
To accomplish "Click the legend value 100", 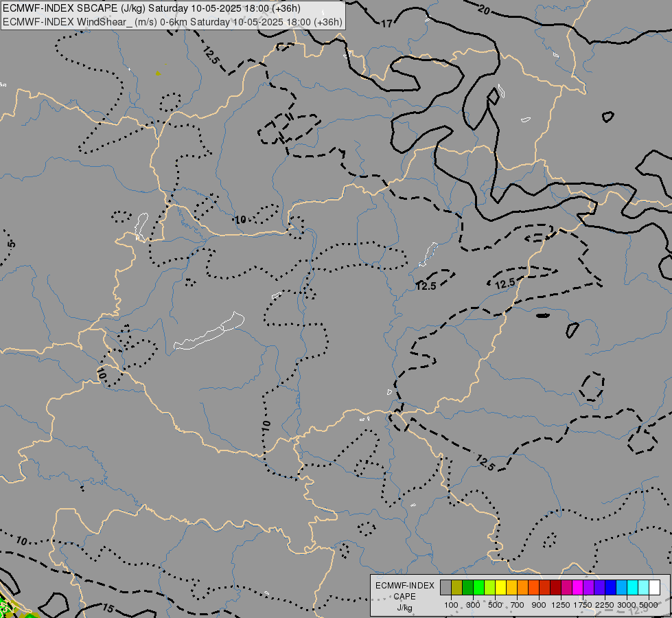I will [451, 605].
